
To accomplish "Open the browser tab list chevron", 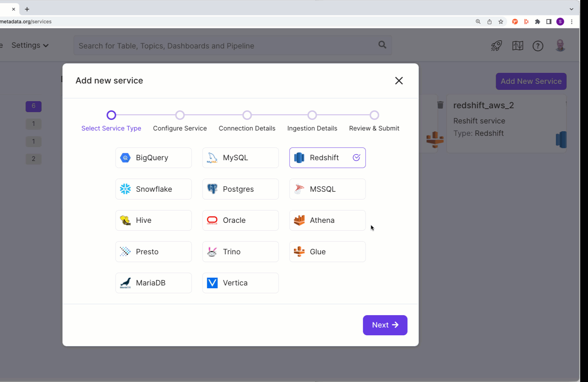I will pos(571,9).
